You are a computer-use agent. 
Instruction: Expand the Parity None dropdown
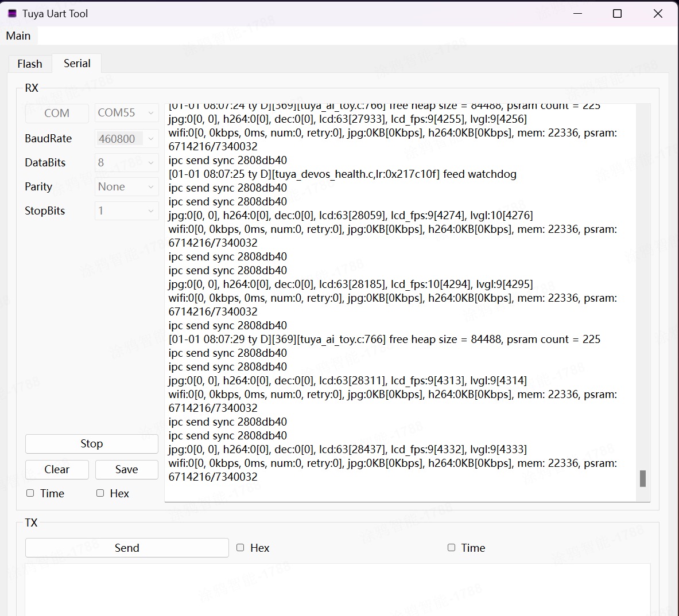[126, 187]
